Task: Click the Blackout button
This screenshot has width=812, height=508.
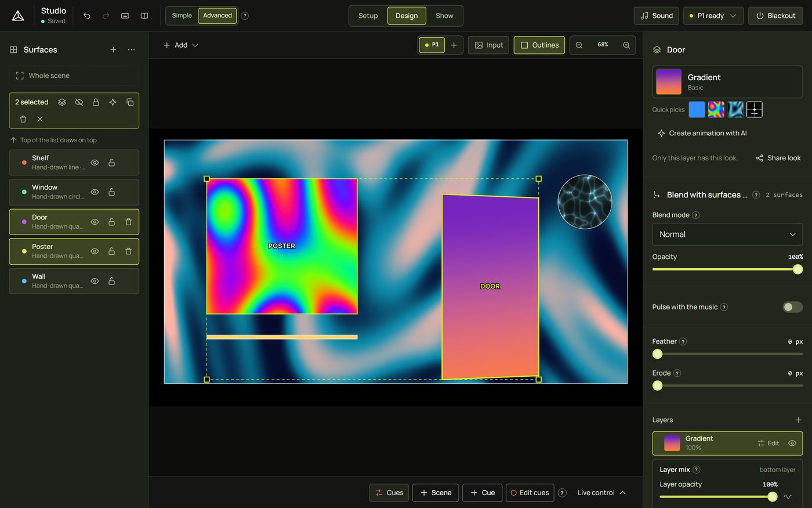Action: click(775, 16)
